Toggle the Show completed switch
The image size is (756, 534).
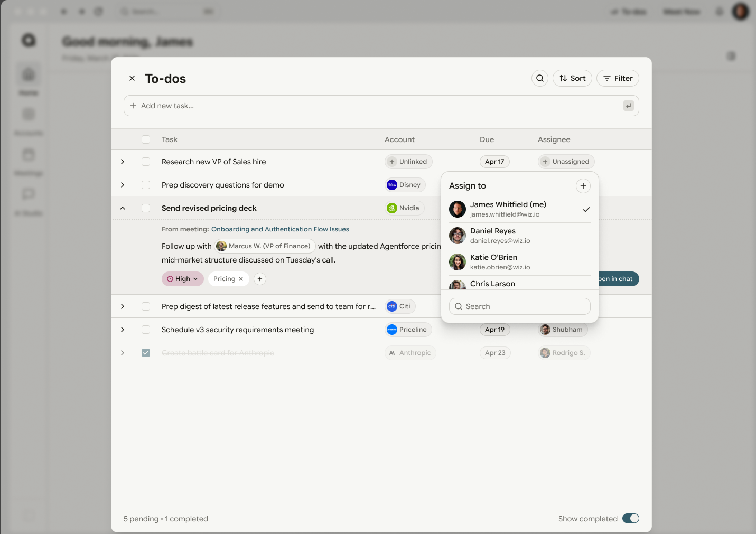click(x=631, y=519)
